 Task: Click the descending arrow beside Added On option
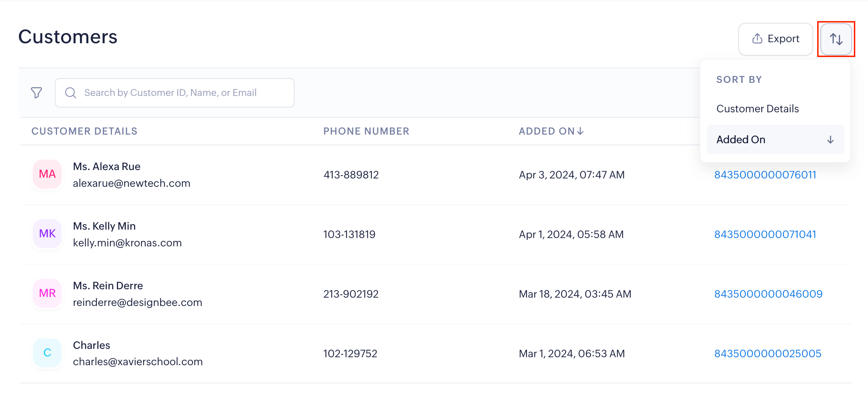coord(830,140)
